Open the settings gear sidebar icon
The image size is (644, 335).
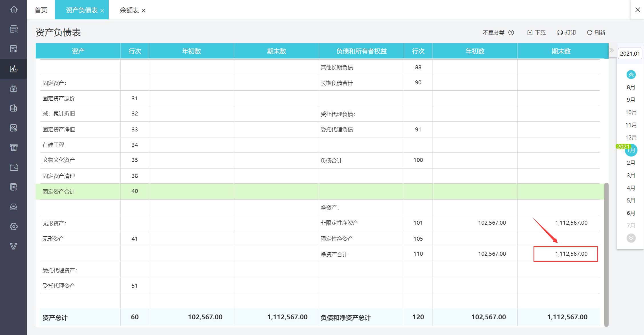(x=14, y=226)
